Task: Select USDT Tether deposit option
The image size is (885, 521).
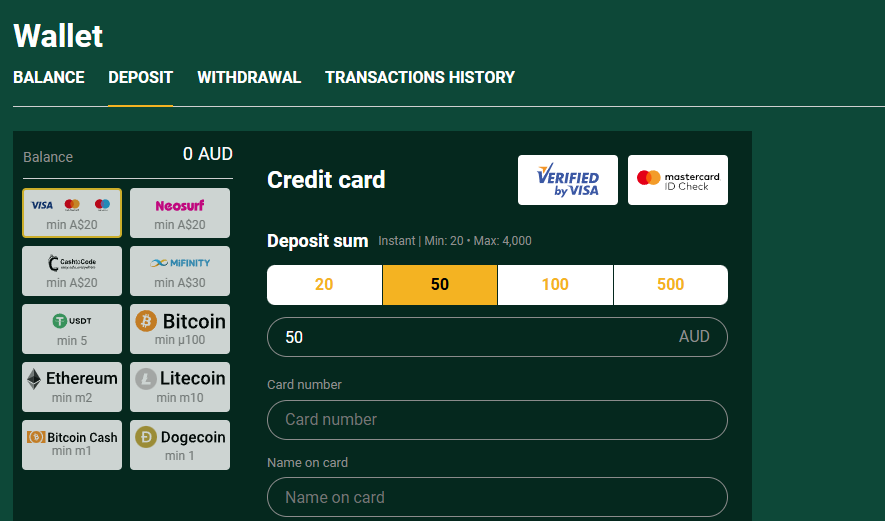Action: tap(72, 329)
